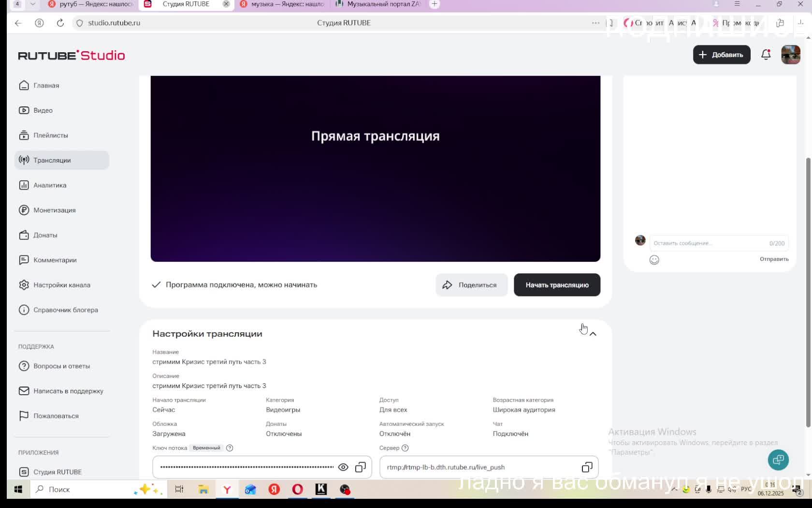Go to Комментарии section
Screen dimensions: 812x508
tap(55, 260)
